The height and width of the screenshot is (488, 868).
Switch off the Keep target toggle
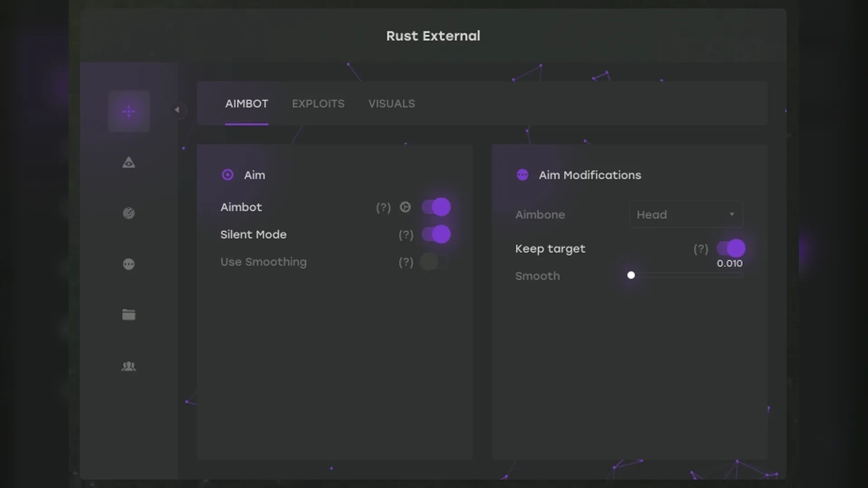731,249
